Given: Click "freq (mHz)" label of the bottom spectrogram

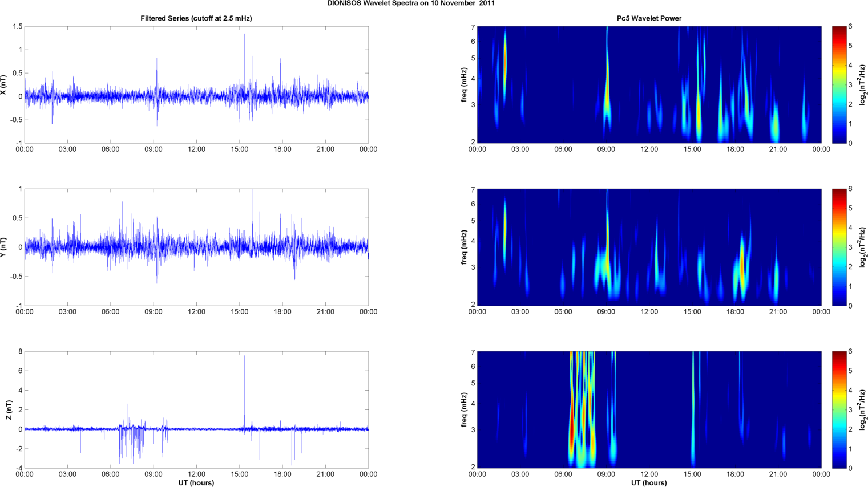Looking at the screenshot, I should [465, 410].
